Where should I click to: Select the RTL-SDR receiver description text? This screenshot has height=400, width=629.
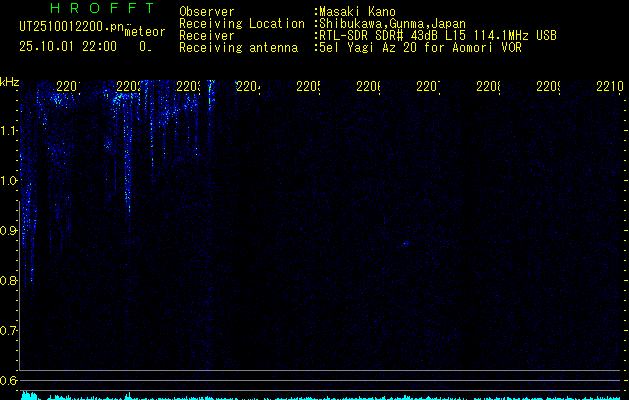point(438,36)
